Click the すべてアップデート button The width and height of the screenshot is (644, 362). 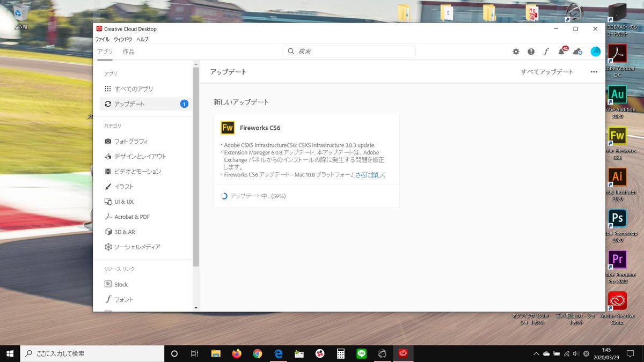547,72
